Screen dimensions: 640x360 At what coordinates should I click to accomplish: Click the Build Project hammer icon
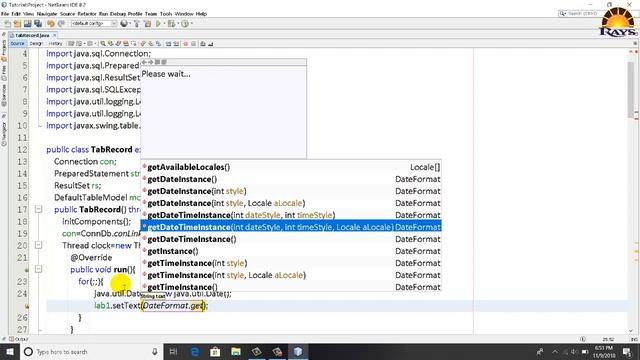pyautogui.click(x=137, y=24)
